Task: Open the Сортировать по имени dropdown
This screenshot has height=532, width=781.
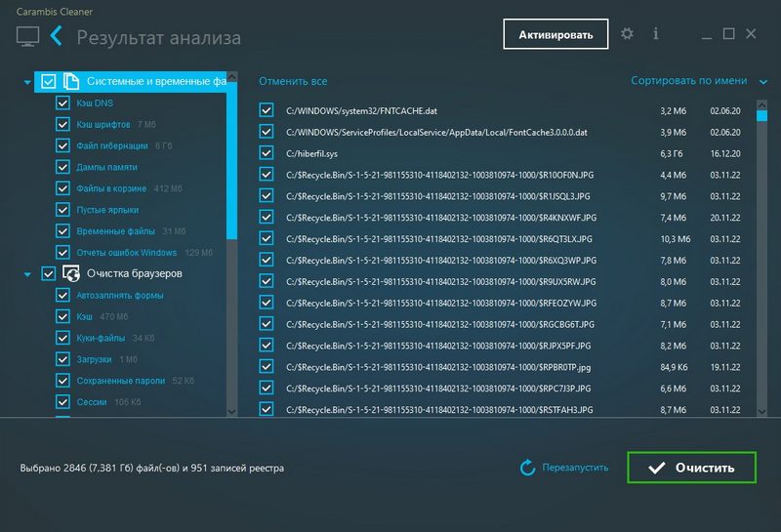Action: coord(699,81)
